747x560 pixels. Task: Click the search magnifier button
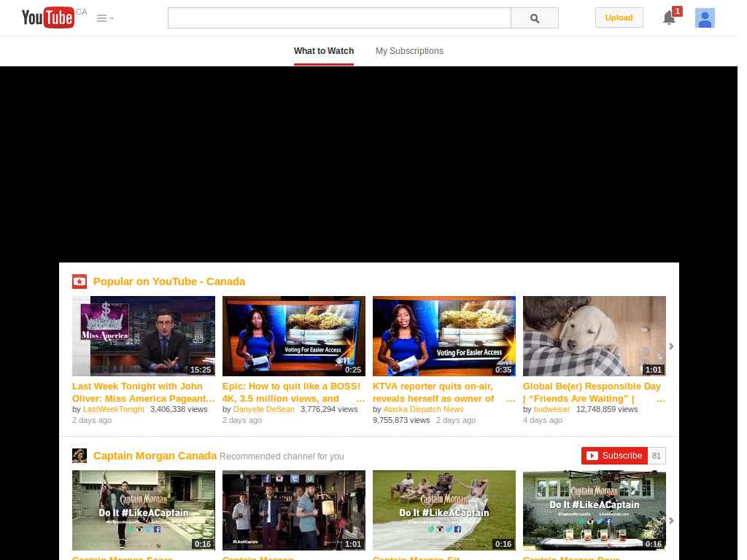(x=534, y=18)
